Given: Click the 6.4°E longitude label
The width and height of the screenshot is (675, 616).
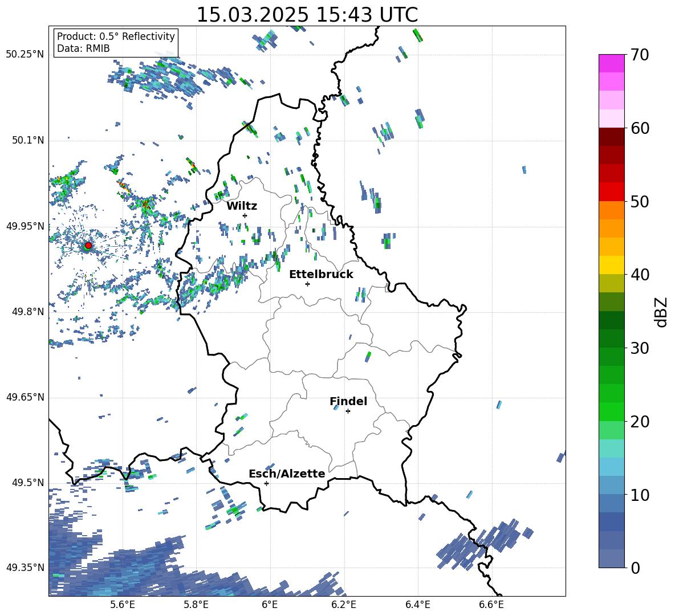Looking at the screenshot, I should click(417, 605).
